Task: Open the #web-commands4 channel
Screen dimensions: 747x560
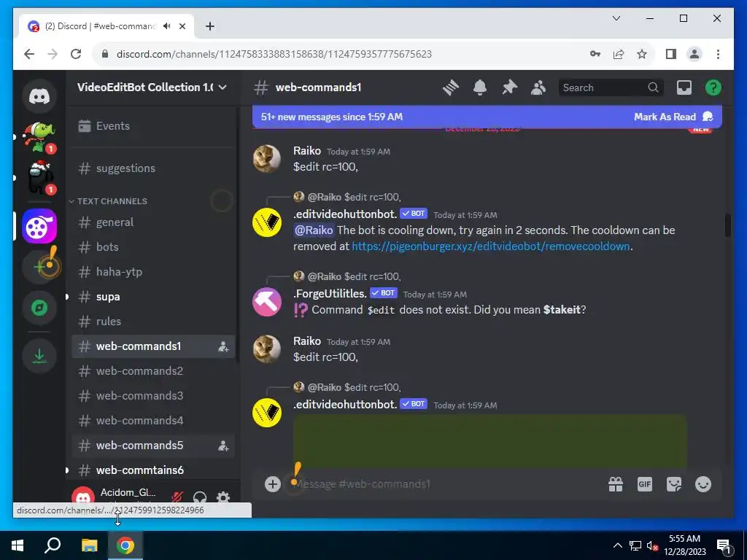Action: tap(152, 421)
